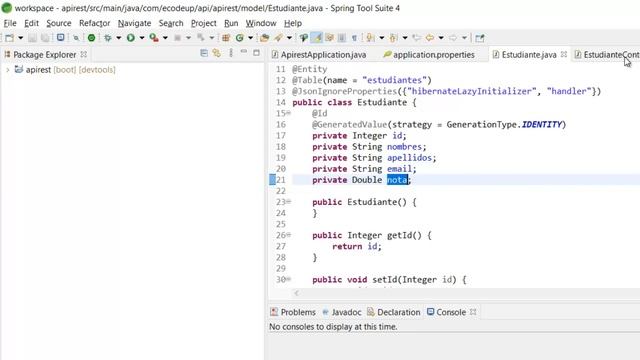640x360 pixels.
Task: Toggle the Mark Occurrences highlighter icon
Action: (x=316, y=38)
